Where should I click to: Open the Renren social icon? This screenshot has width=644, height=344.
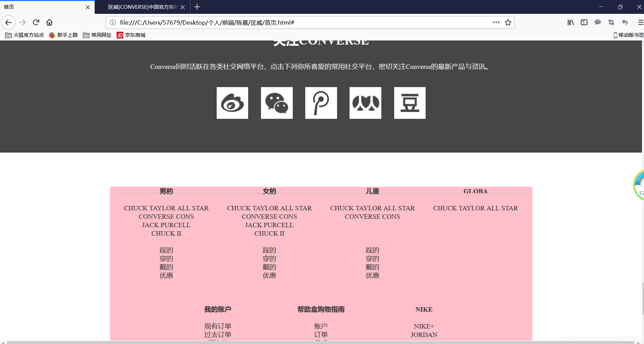(x=365, y=103)
